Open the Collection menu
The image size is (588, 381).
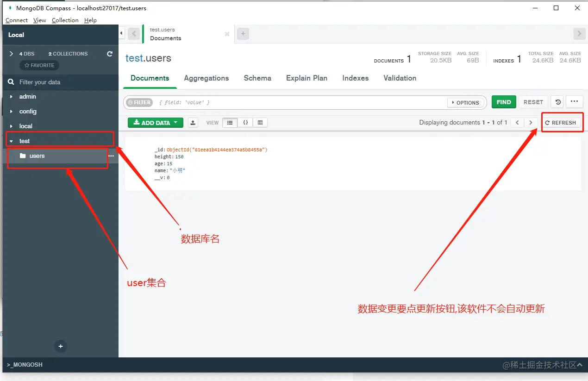click(65, 20)
